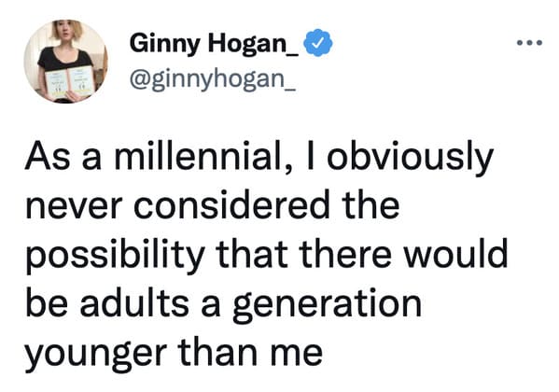The image size is (559, 392).
Task: Click the word "younger" in the tweet
Action: coord(96,355)
